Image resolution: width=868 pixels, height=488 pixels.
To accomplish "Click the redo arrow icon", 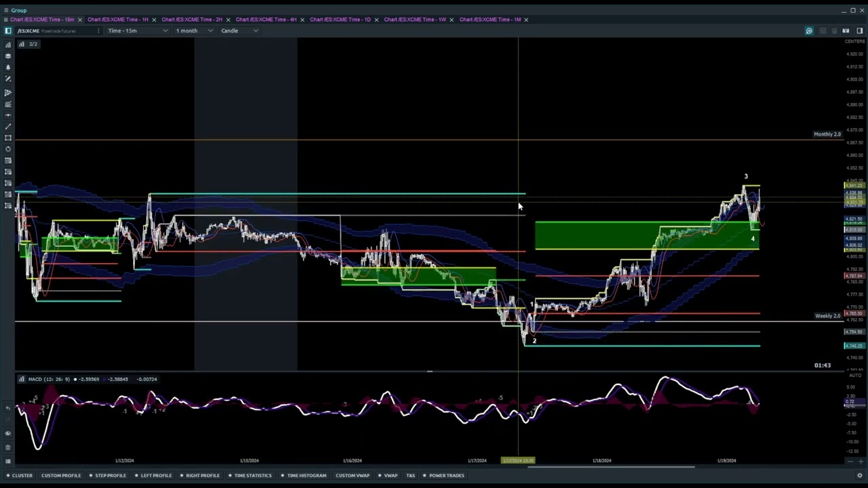I will 8,420.
